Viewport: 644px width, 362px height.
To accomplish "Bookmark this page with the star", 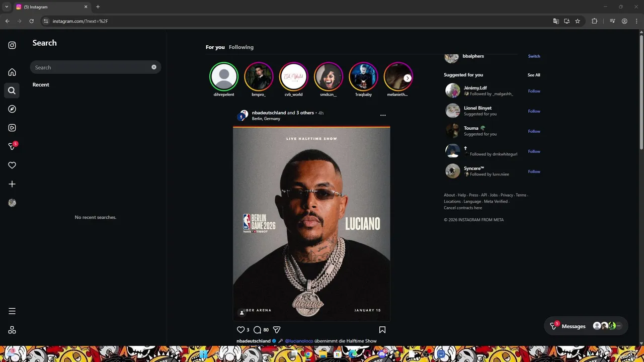I will coord(578,21).
